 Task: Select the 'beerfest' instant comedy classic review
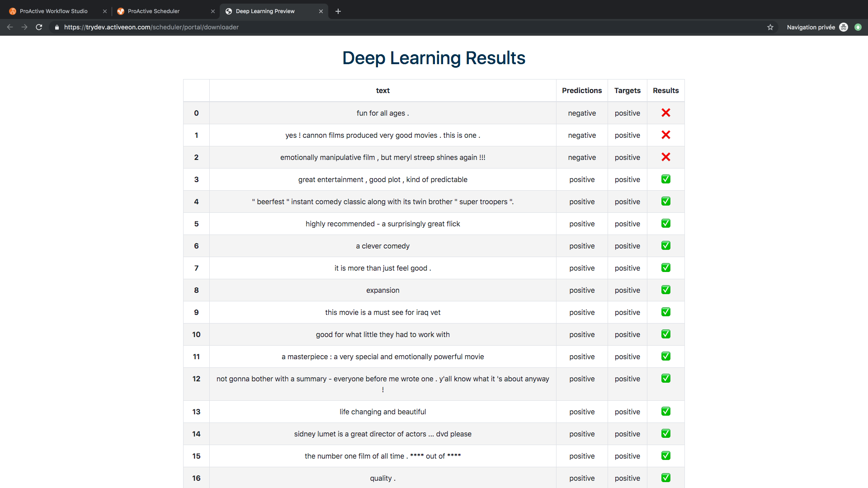point(383,202)
